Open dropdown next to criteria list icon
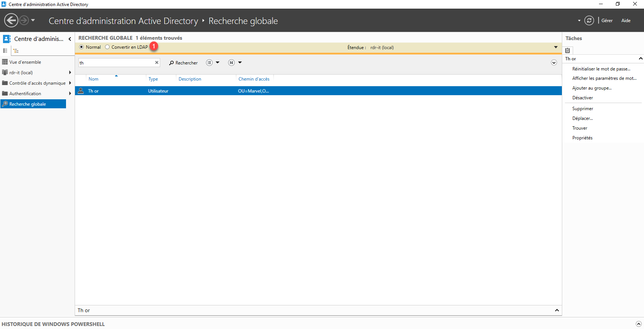Image resolution: width=644 pixels, height=329 pixels. coord(218,63)
